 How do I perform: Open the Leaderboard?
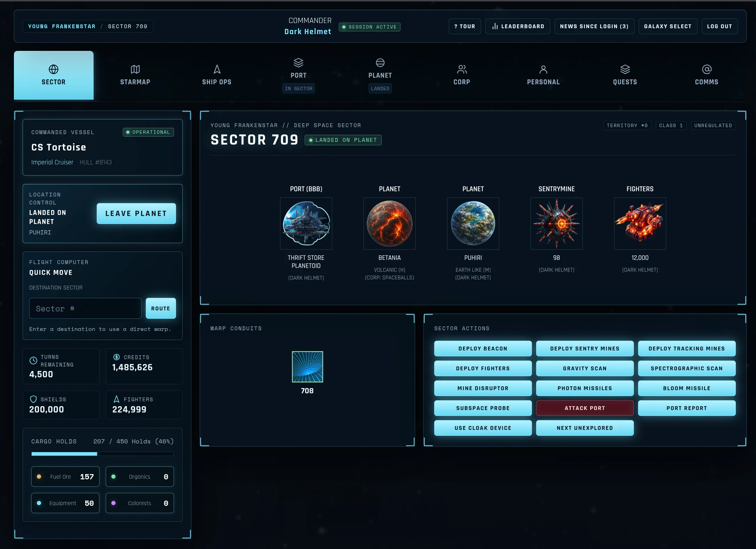518,26
